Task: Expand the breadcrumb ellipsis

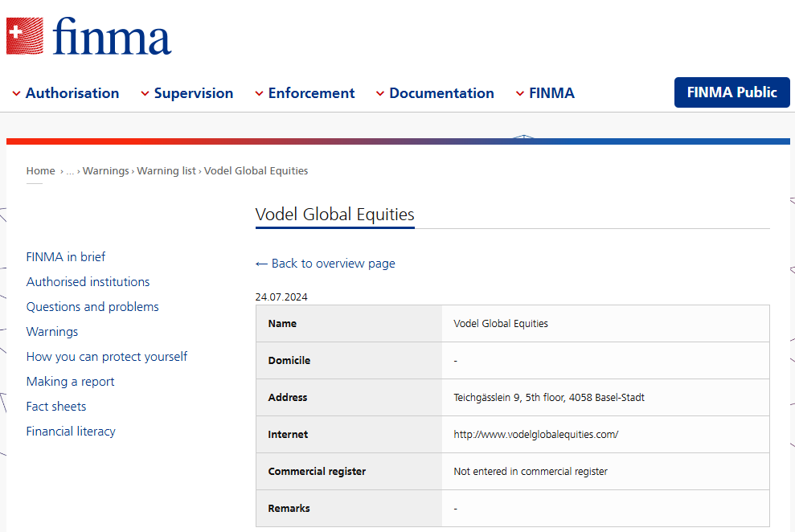Action: (70, 171)
